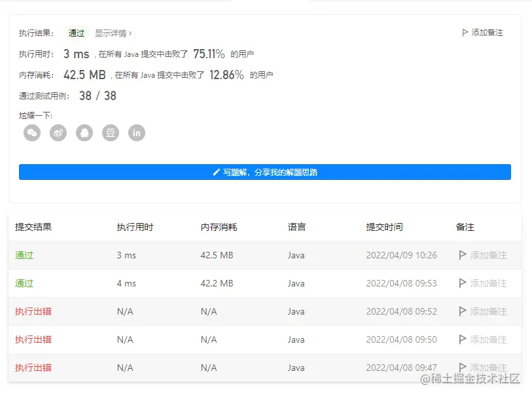532x397 pixels.
Task: Click the 12.86% memory percentile value
Action: click(226, 75)
